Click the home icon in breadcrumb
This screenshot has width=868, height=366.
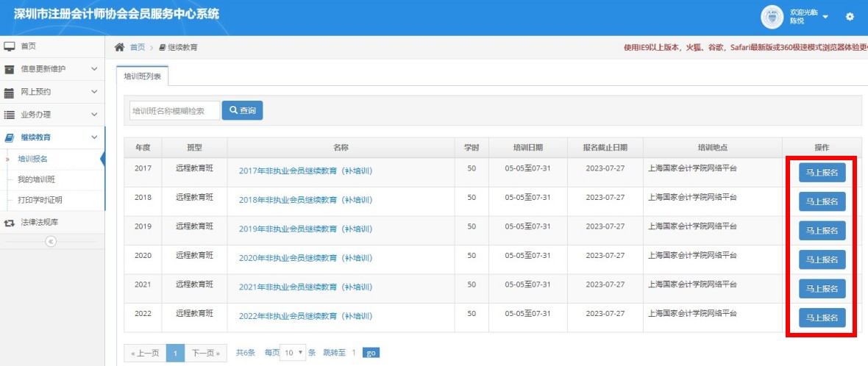click(120, 47)
